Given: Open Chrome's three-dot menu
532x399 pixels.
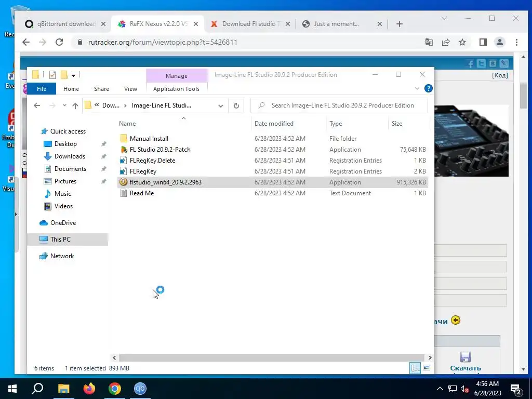Looking at the screenshot, I should 516,42.
